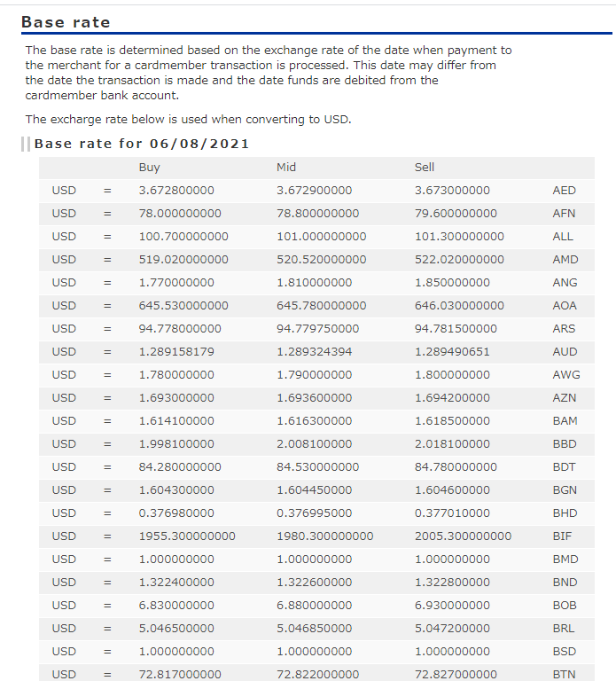Click the Sell column header
The image size is (616, 681).
tap(425, 168)
